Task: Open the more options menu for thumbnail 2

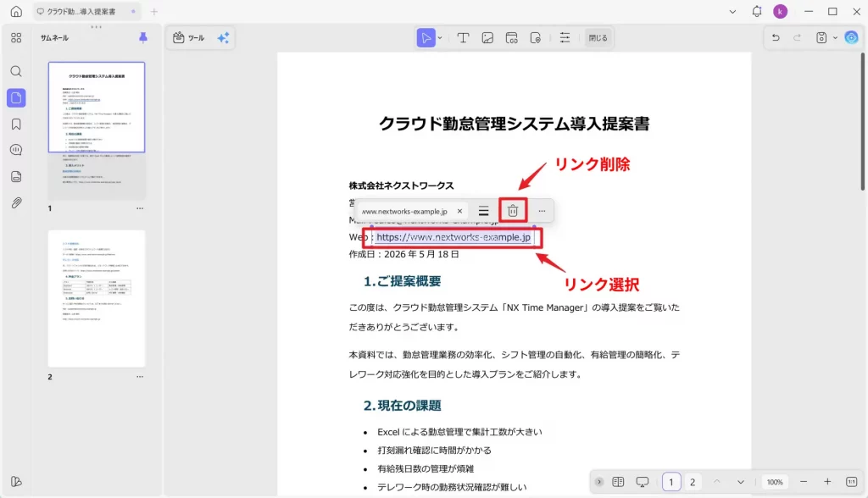Action: 140,377
